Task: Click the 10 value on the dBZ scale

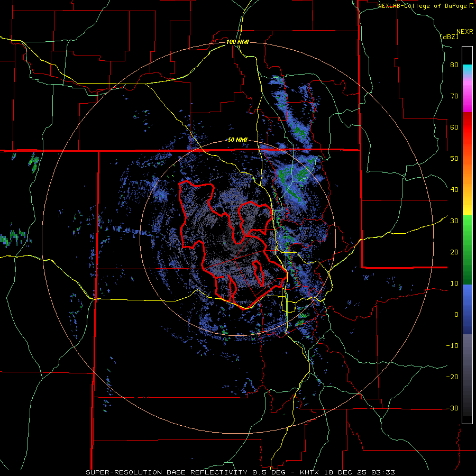Action: click(x=454, y=283)
